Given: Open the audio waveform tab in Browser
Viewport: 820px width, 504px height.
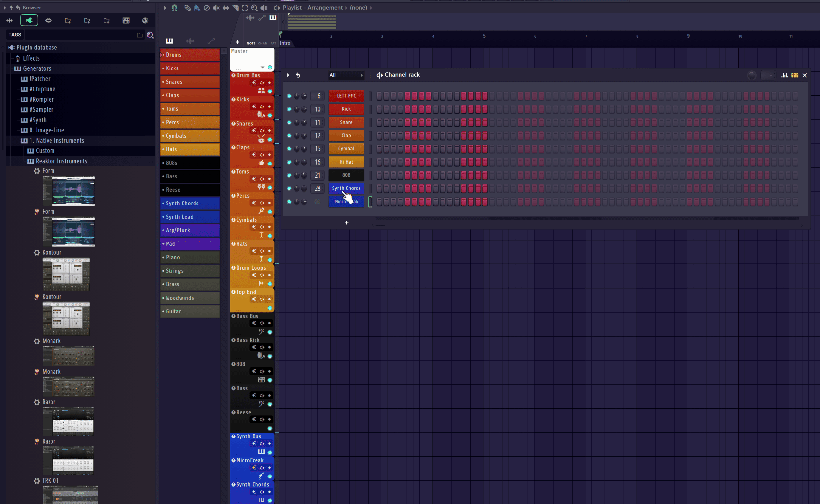Looking at the screenshot, I should point(9,20).
